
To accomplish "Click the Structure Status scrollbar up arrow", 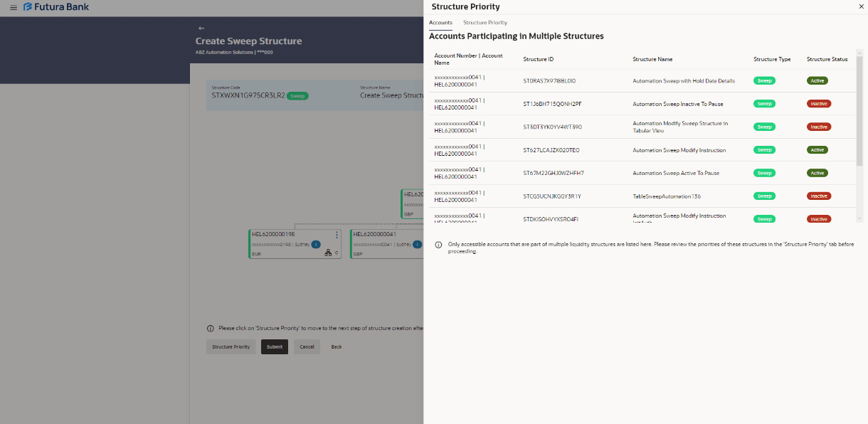I will click(x=859, y=53).
